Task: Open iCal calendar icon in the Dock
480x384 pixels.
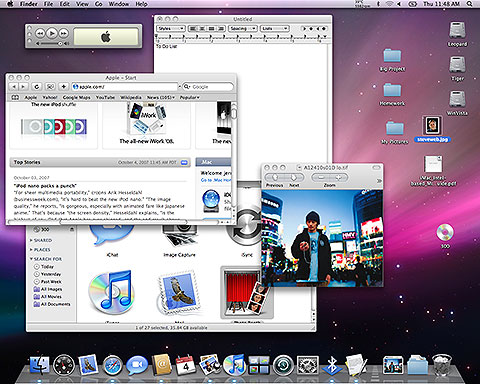Action: [x=186, y=365]
